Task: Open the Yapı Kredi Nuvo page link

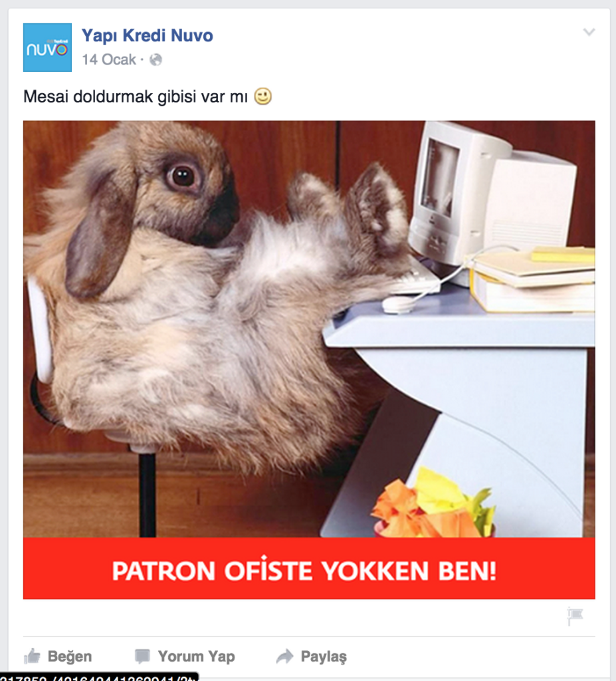Action: click(x=147, y=36)
